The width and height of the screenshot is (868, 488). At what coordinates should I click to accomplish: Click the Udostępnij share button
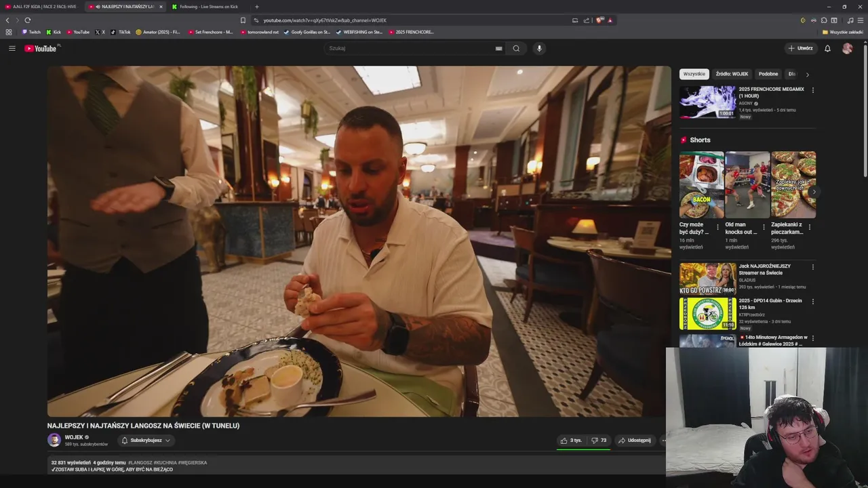click(x=634, y=441)
